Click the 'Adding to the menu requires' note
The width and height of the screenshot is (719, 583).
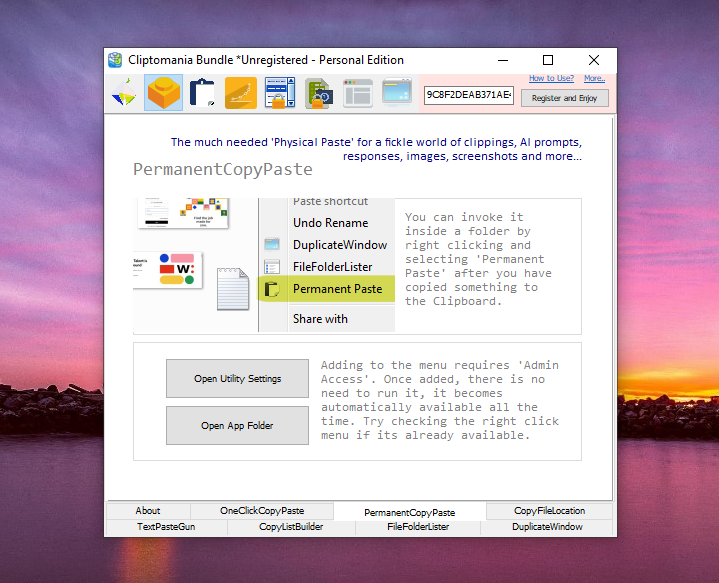click(x=440, y=400)
